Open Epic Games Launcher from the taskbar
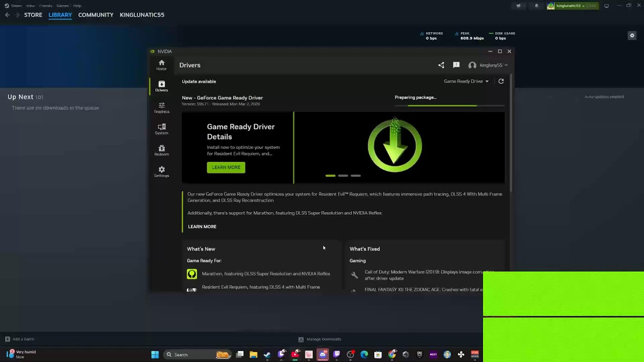Viewport: 644px width, 362px height. click(x=420, y=354)
